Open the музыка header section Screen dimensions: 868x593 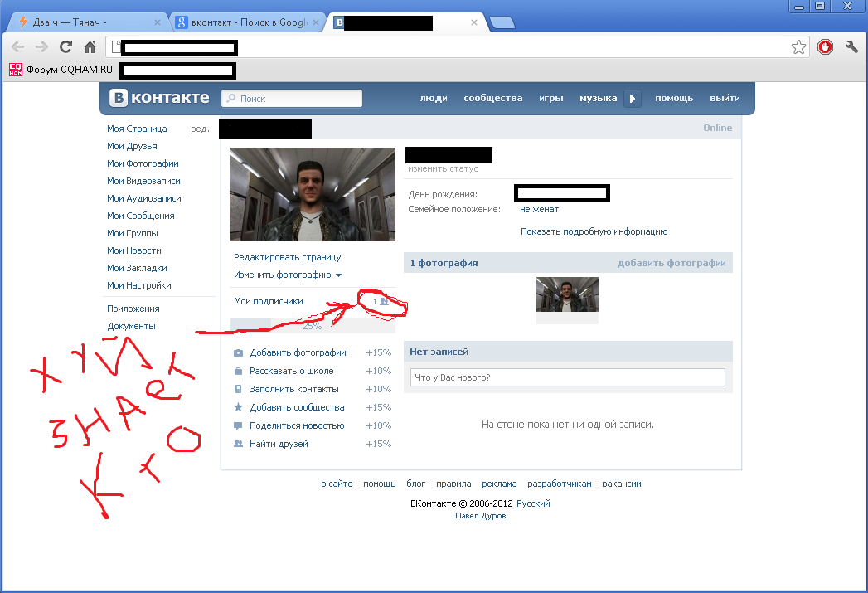(599, 98)
